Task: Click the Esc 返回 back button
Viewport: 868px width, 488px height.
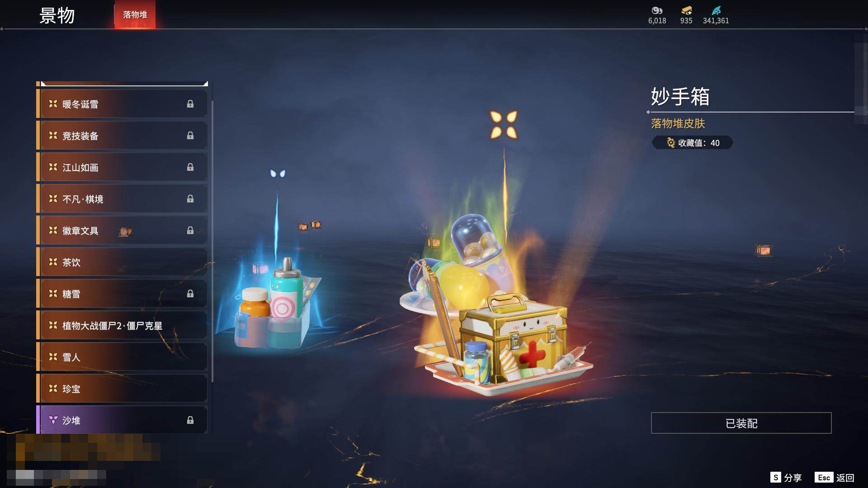Action: click(835, 478)
